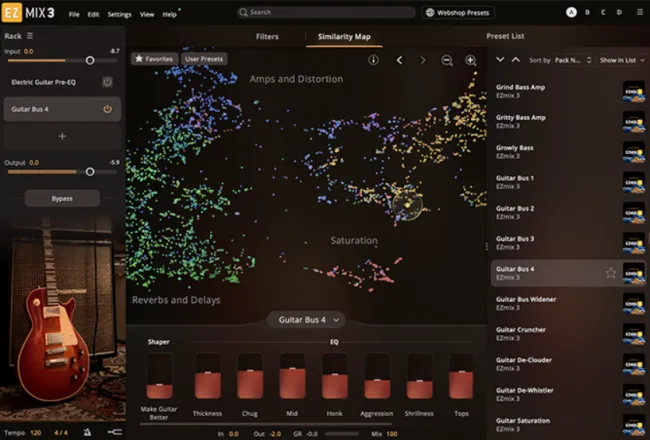Favorite Guitar Bus 4 with star icon
Viewport: 650px width, 440px height.
coord(611,273)
